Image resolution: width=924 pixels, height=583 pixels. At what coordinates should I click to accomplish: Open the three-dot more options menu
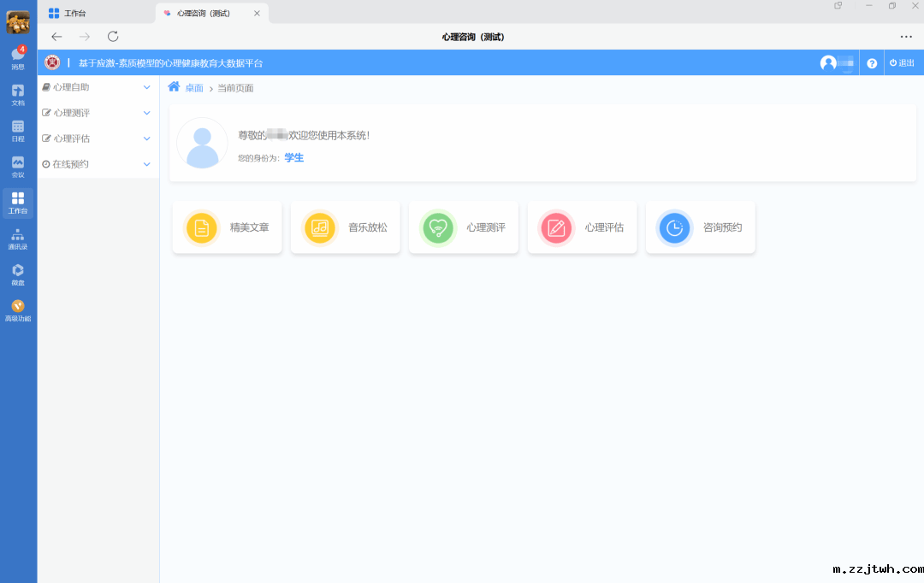(x=906, y=37)
